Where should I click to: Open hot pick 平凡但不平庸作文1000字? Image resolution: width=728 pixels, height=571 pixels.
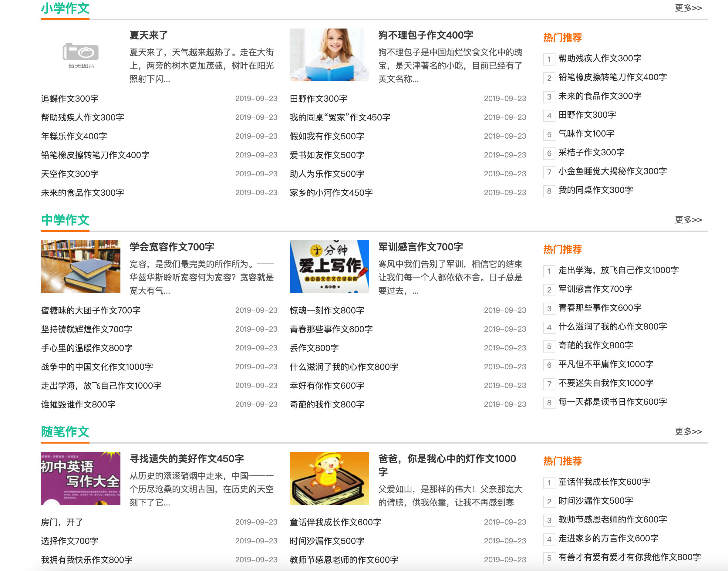(606, 364)
